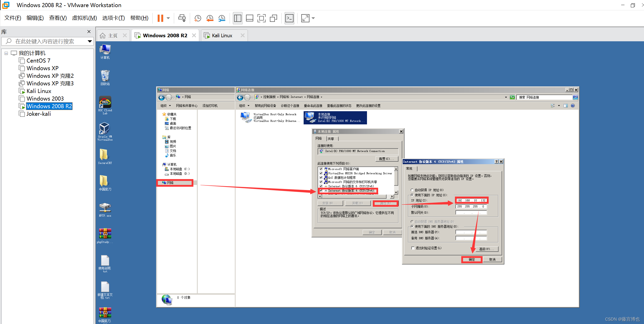The width and height of the screenshot is (644, 324).
Task: Switch to Unity mode icon
Action: pos(274,18)
